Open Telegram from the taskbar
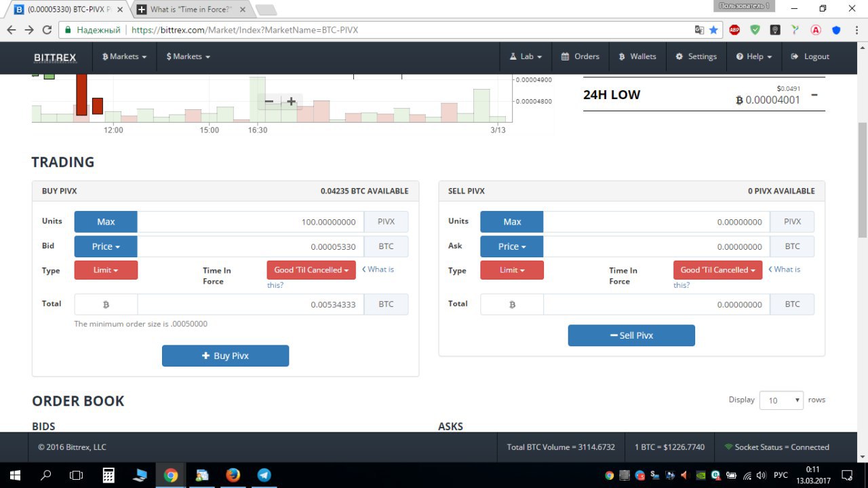 [x=264, y=475]
